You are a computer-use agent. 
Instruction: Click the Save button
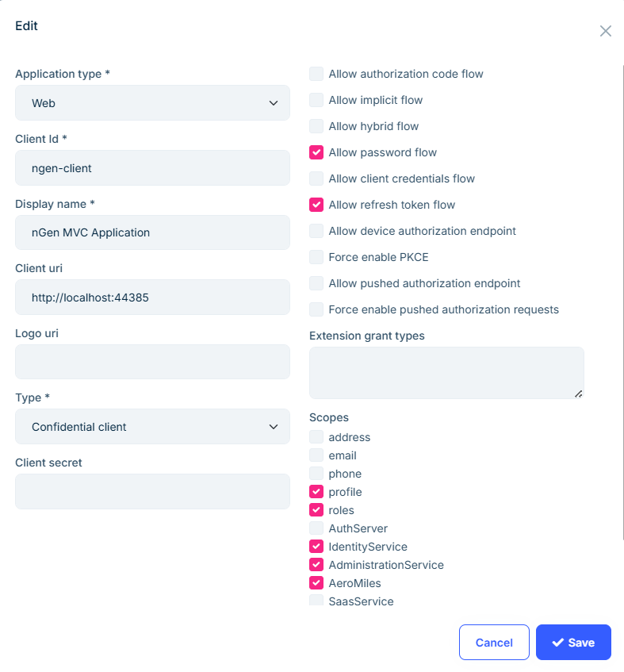573,643
